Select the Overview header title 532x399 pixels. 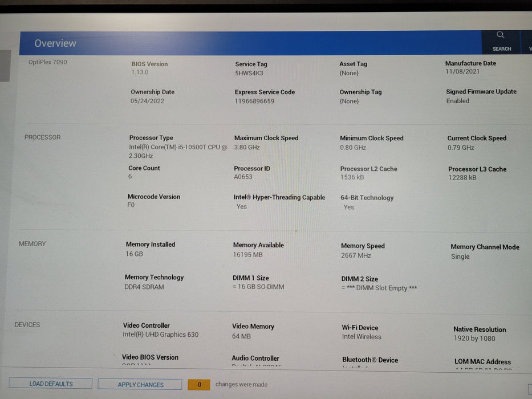(x=55, y=43)
